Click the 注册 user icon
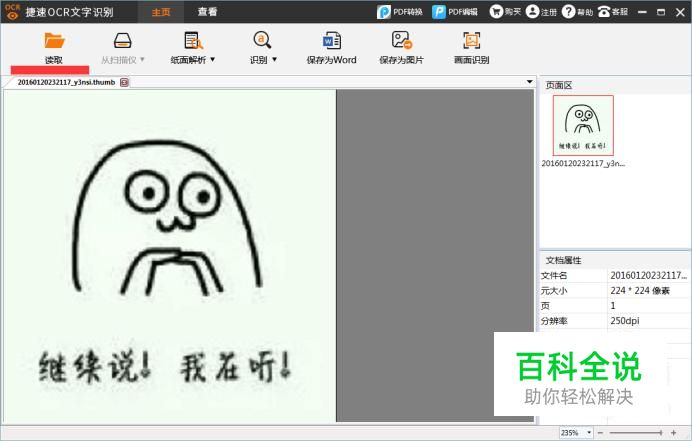Viewport: 692px width, 441px height. point(533,11)
